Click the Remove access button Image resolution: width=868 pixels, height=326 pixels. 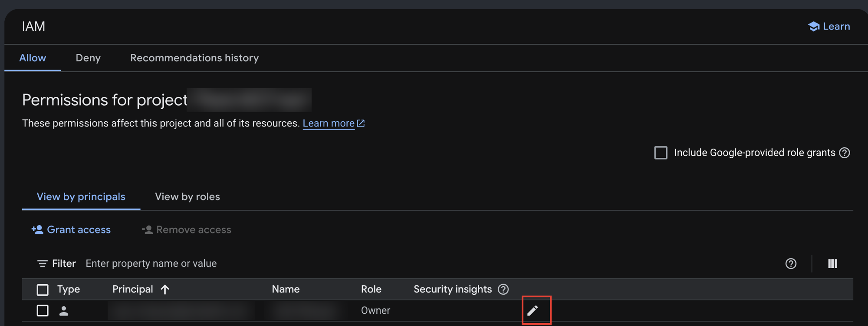pyautogui.click(x=187, y=230)
